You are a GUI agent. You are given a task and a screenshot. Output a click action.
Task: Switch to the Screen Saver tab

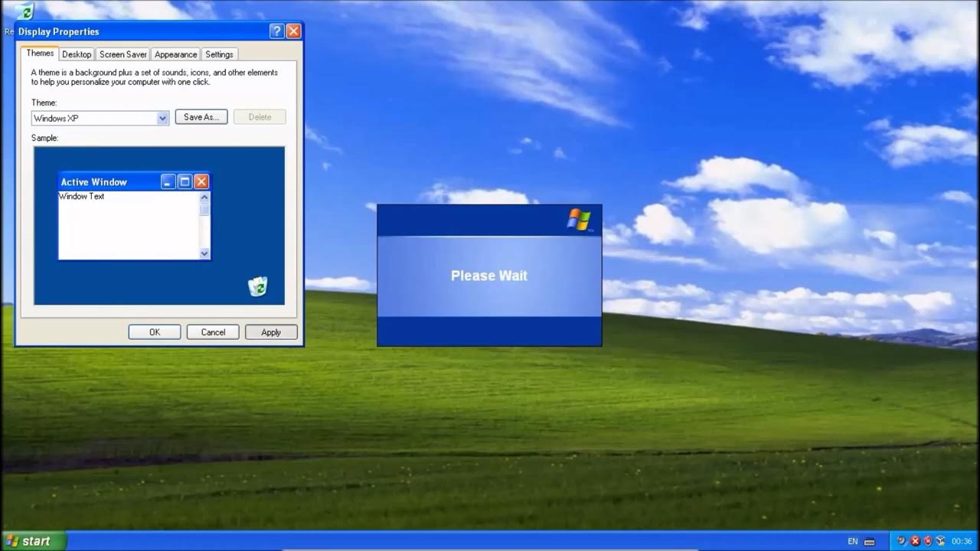pos(123,54)
